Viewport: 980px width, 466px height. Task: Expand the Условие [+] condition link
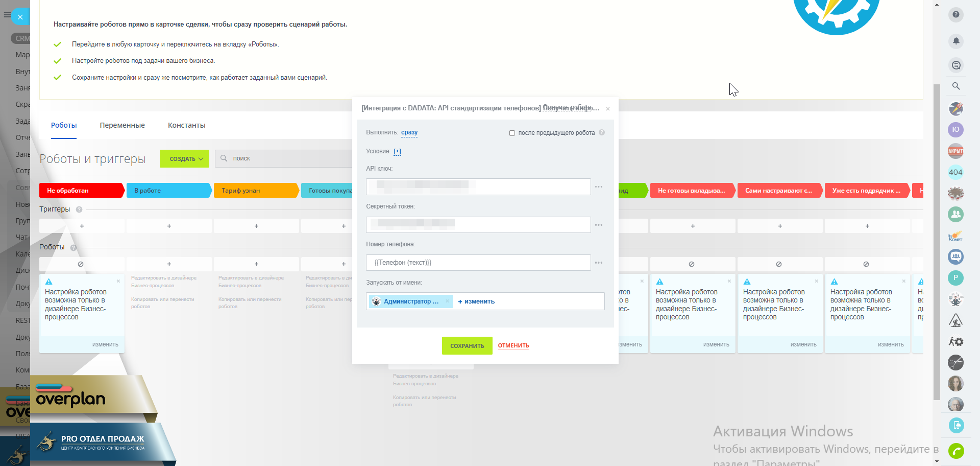[x=398, y=151]
